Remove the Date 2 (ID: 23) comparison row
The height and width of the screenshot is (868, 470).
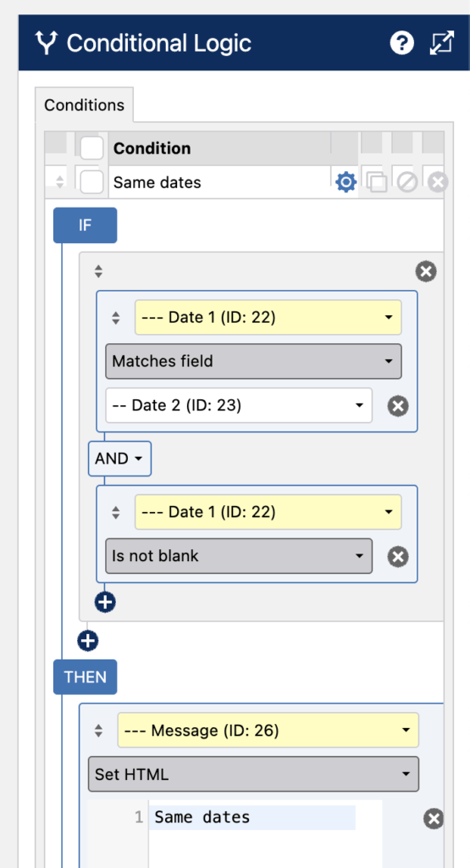397,406
